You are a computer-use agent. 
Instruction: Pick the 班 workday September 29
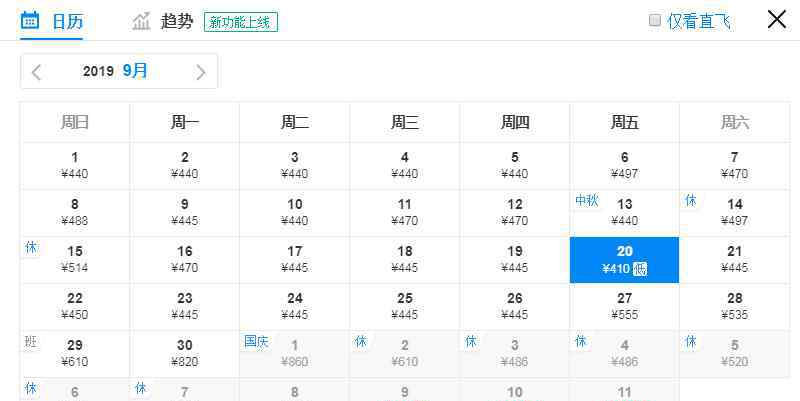[74, 354]
